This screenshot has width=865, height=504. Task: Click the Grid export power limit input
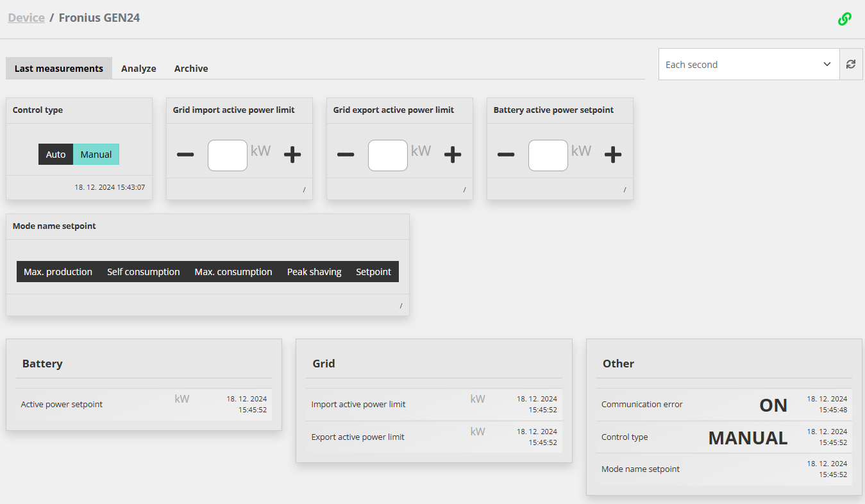coord(388,155)
